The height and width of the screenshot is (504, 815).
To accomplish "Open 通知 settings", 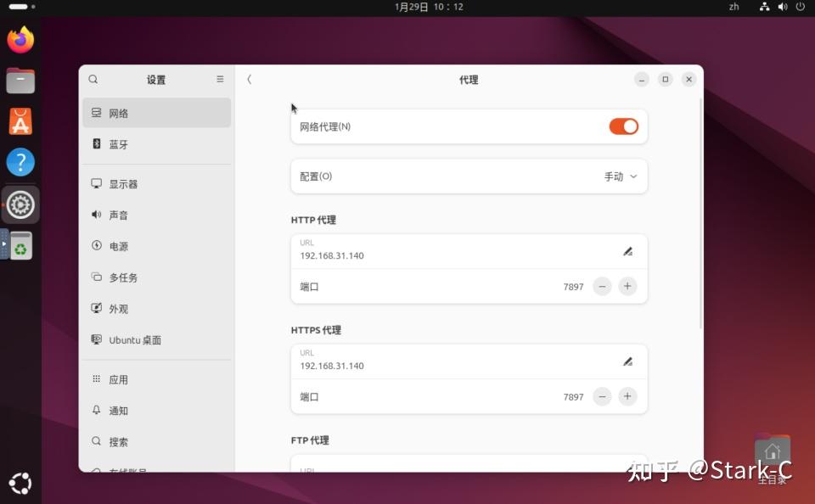I will pyautogui.click(x=156, y=411).
